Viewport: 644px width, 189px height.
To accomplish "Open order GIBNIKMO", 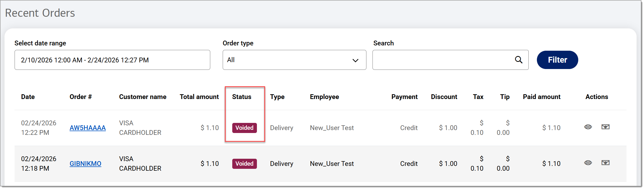I will click(85, 164).
